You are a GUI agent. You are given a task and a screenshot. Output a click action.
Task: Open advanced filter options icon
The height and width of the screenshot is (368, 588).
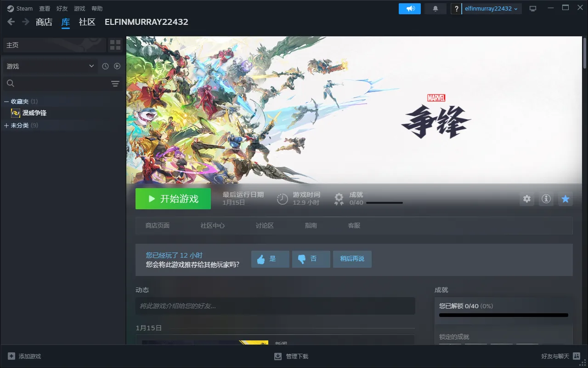pyautogui.click(x=115, y=84)
